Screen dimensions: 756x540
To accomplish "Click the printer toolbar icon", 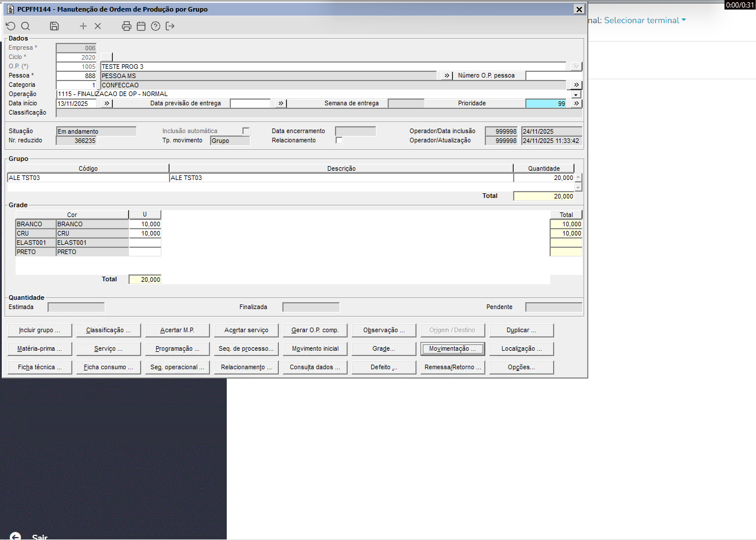I will 127,26.
